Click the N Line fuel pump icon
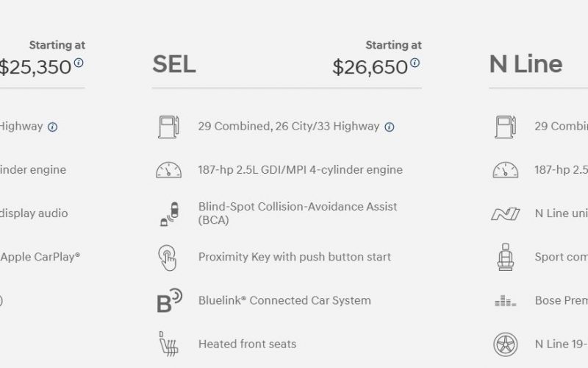The image size is (588, 368). [x=505, y=127]
